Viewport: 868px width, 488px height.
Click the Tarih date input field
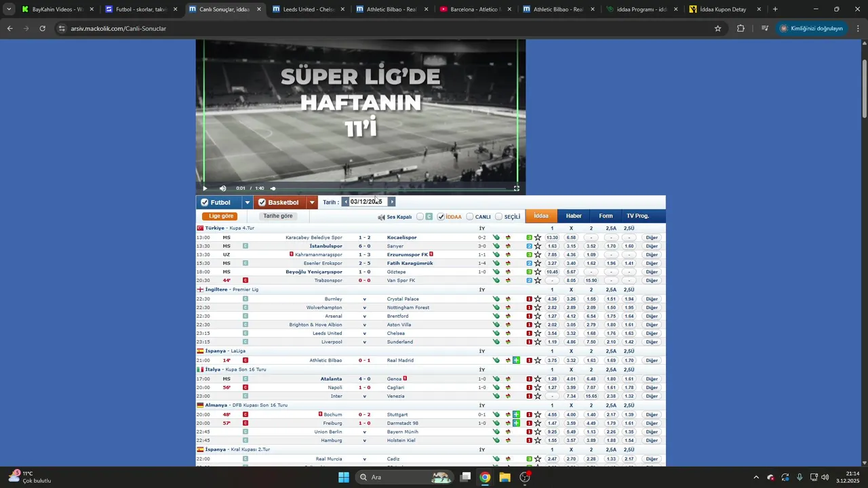coord(368,202)
